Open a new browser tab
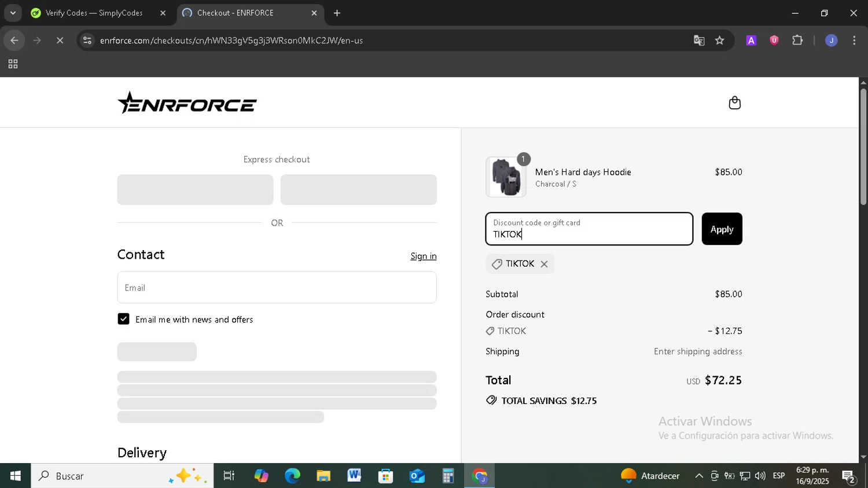The width and height of the screenshot is (868, 488). click(x=337, y=13)
